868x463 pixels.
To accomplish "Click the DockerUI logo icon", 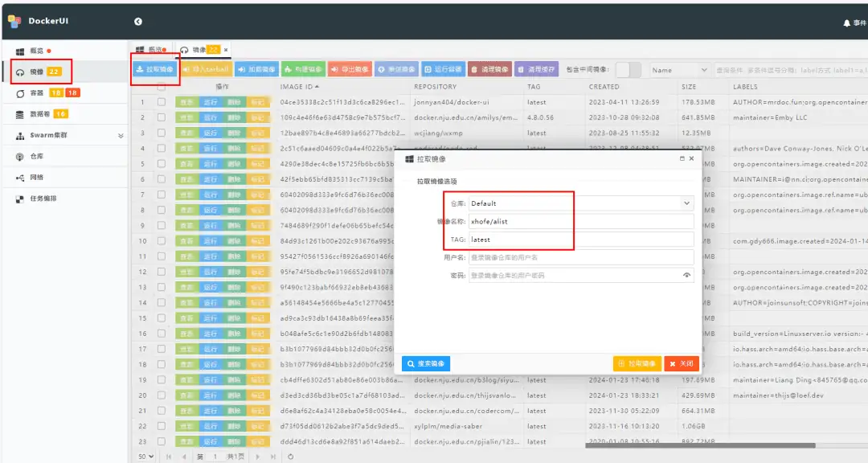I will [14, 23].
